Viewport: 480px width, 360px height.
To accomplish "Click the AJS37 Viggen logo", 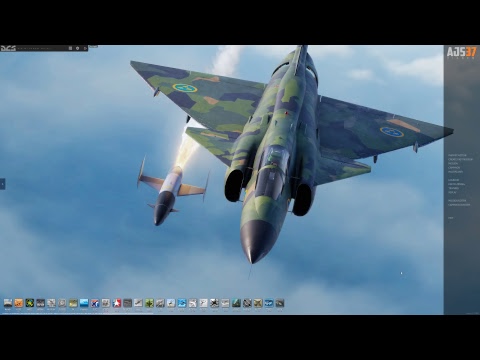I will pyautogui.click(x=462, y=53).
